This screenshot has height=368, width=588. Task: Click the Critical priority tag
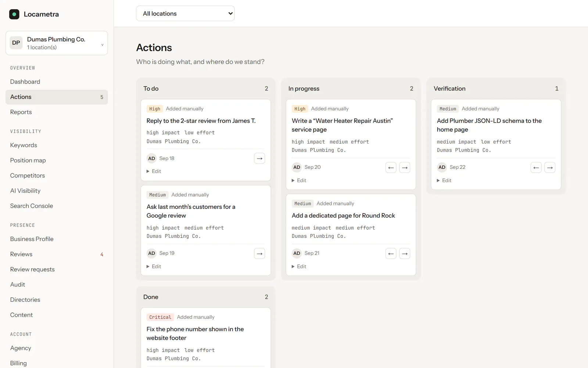160,317
